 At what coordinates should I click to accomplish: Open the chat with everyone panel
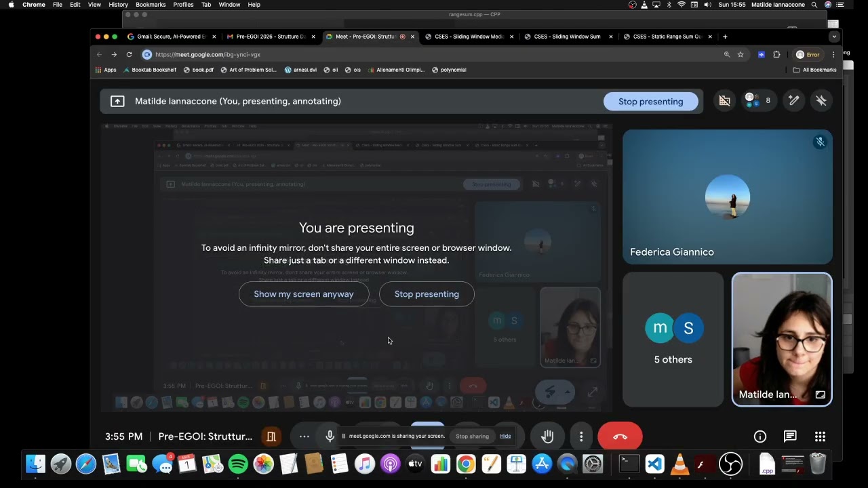pos(790,436)
